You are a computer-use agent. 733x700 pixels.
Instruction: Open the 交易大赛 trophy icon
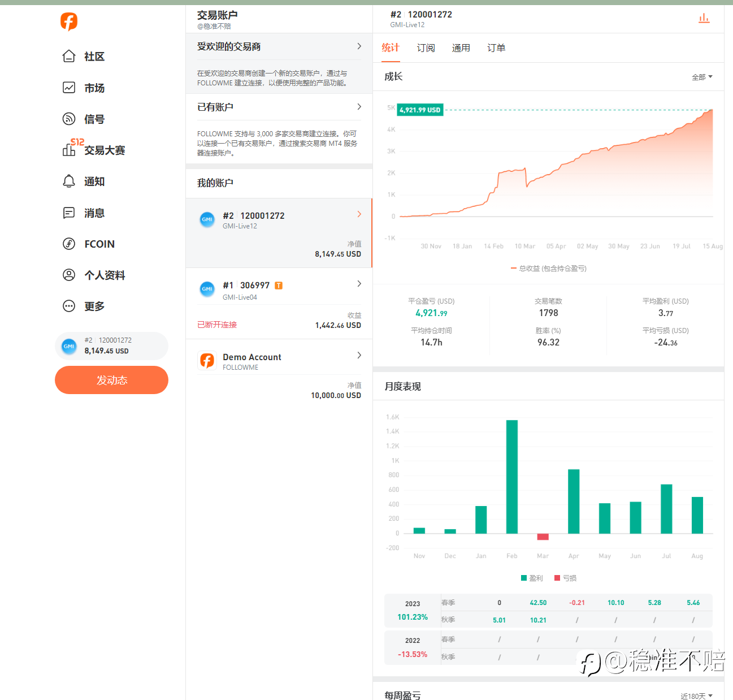pyautogui.click(x=69, y=150)
